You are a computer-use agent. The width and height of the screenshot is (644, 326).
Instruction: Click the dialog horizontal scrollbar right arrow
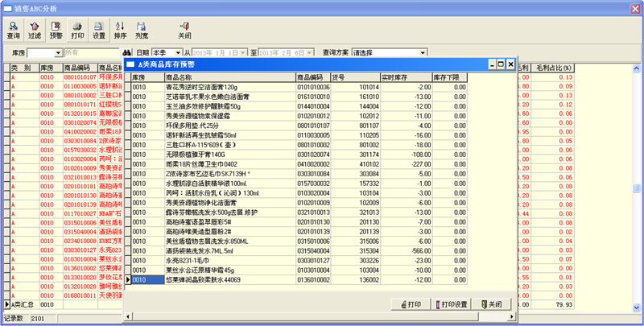point(512,316)
